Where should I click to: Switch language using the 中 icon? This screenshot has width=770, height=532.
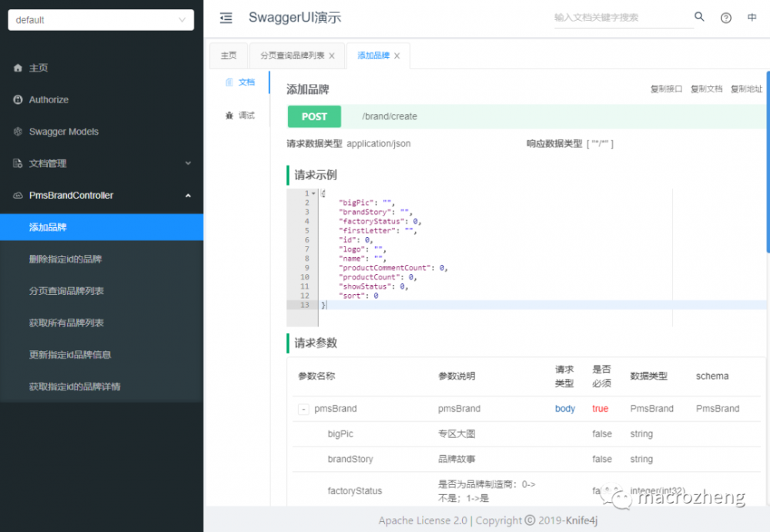pyautogui.click(x=752, y=18)
